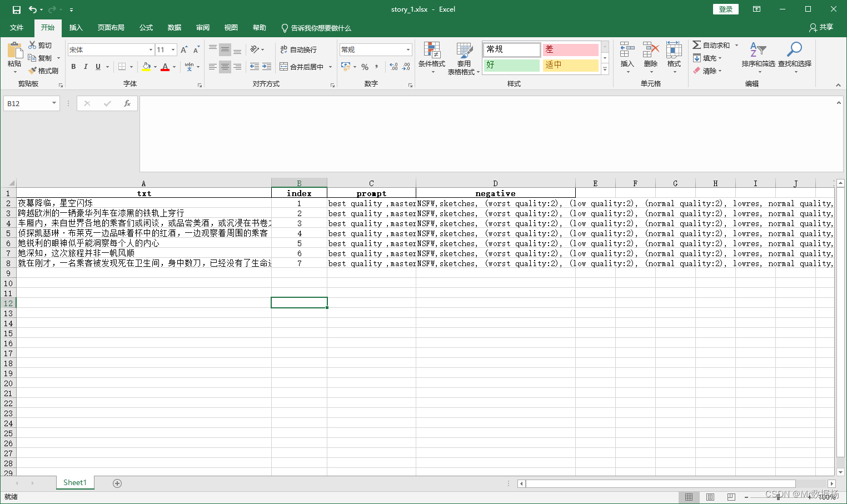Toggle wrap text 自动换行
The width and height of the screenshot is (847, 504).
(298, 49)
